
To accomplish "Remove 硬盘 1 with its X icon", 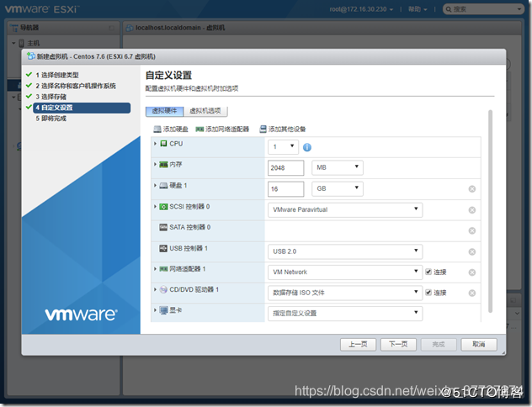I will pos(472,189).
